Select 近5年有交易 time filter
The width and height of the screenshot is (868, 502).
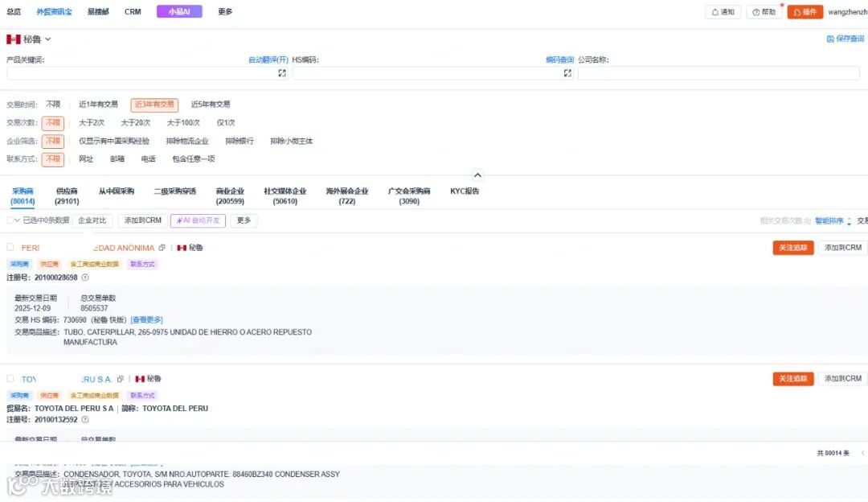[x=211, y=104]
